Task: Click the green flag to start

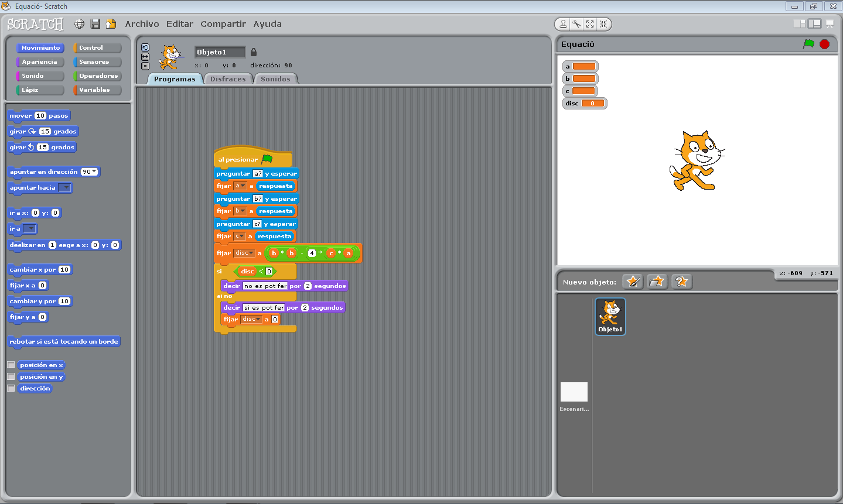Action: [x=809, y=44]
